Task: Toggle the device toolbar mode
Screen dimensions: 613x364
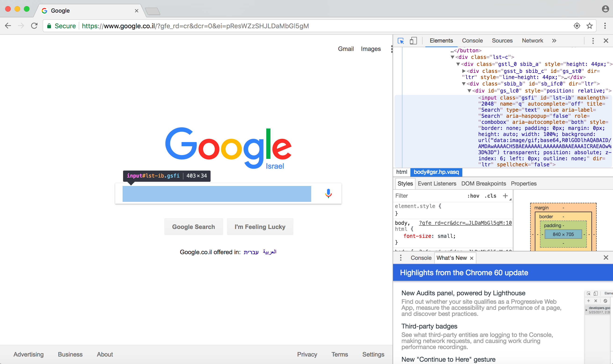Action: [x=413, y=41]
